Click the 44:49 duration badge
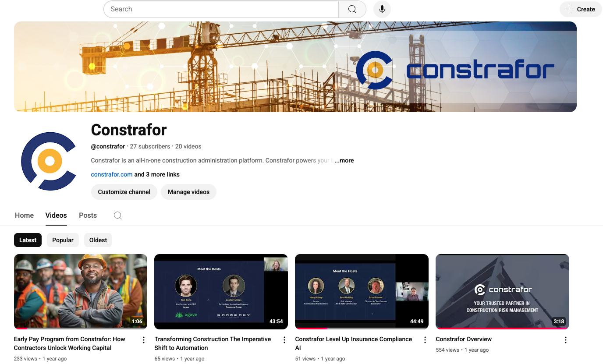 (x=417, y=322)
